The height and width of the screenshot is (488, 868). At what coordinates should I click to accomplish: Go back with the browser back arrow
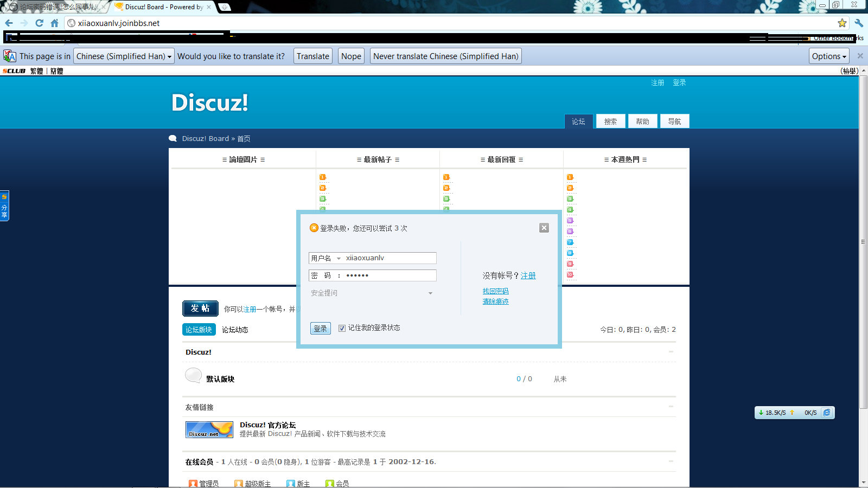pos(9,23)
